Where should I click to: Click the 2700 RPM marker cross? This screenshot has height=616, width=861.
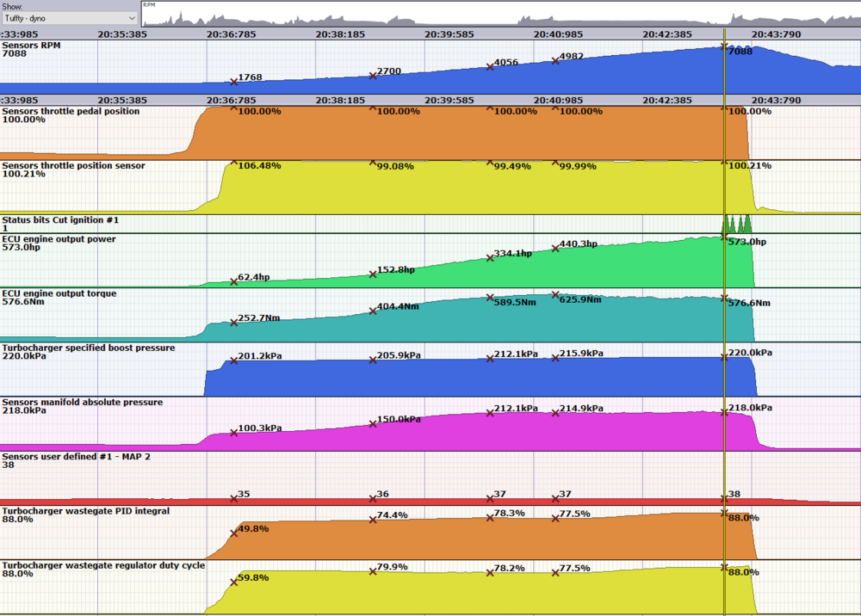point(373,76)
